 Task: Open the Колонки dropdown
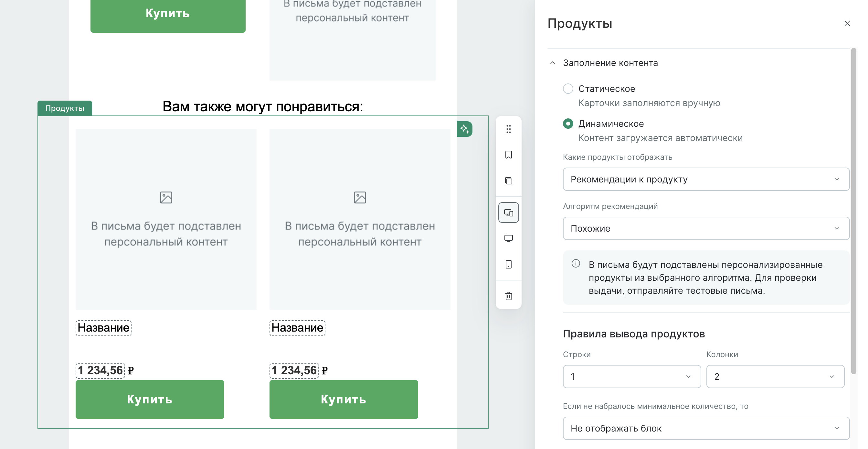click(x=775, y=377)
